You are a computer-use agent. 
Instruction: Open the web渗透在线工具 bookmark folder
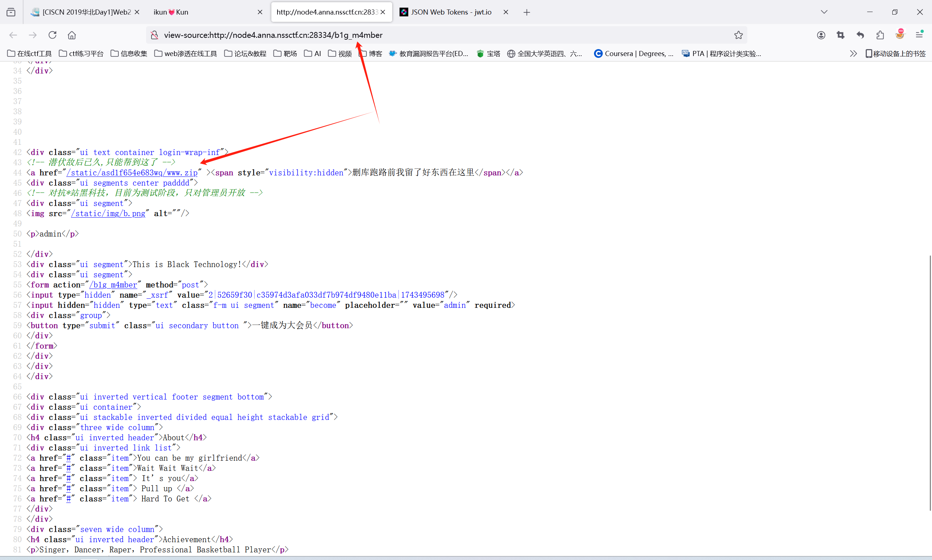coord(186,53)
